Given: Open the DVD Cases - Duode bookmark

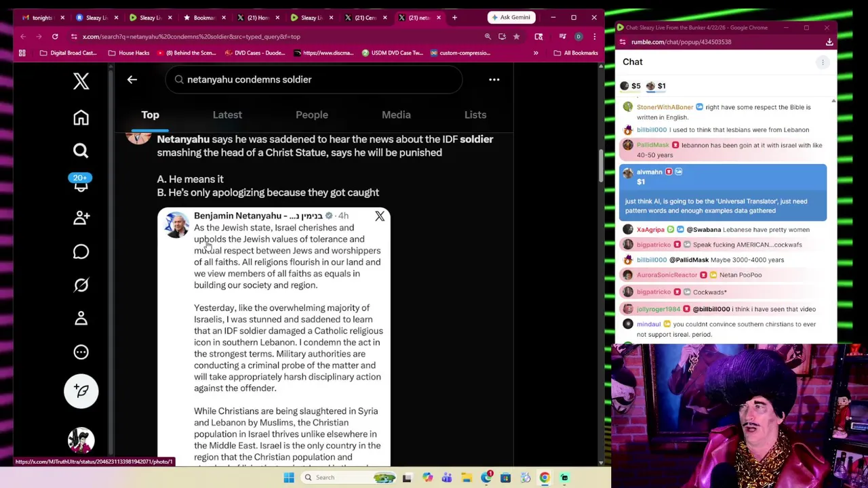Looking at the screenshot, I should tap(255, 53).
